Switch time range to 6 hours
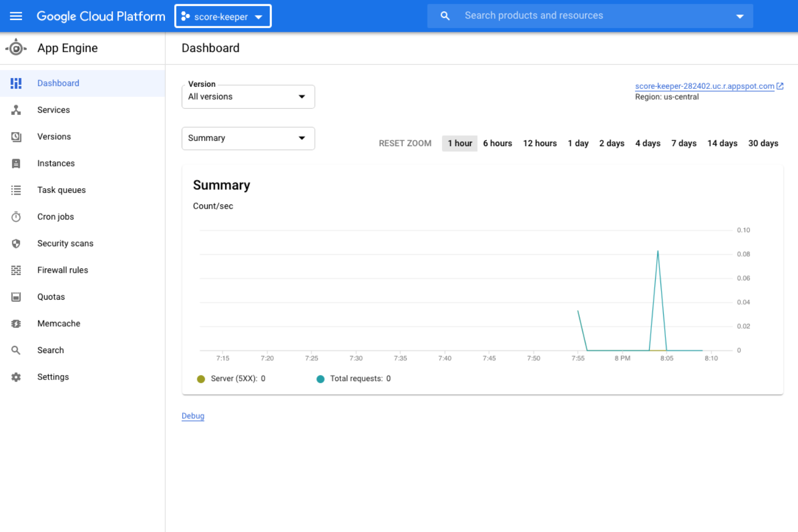Viewport: 798px width, 532px height. (497, 143)
